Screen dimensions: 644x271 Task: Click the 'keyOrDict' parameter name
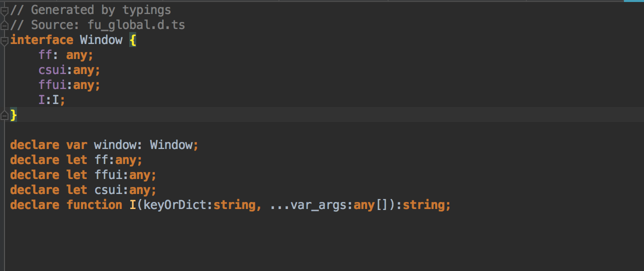(x=175, y=205)
